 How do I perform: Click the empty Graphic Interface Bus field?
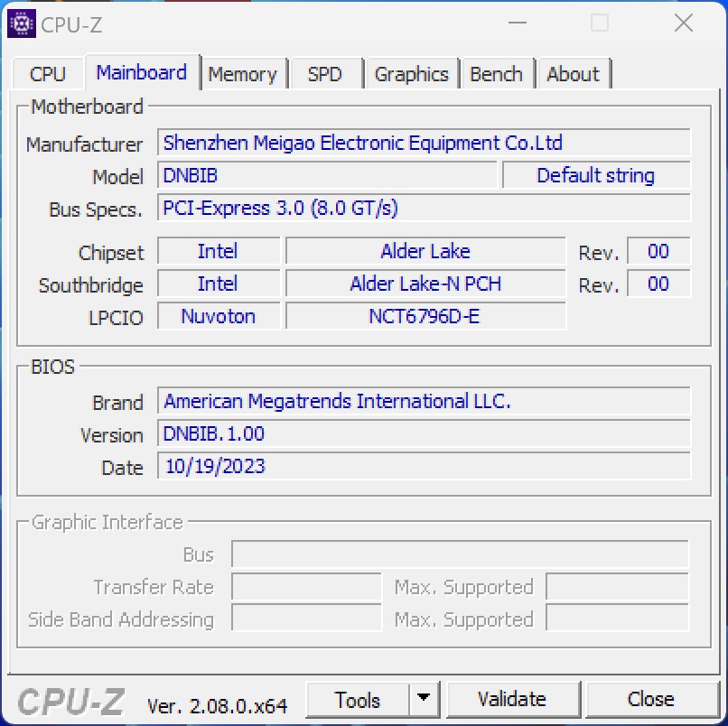[460, 554]
